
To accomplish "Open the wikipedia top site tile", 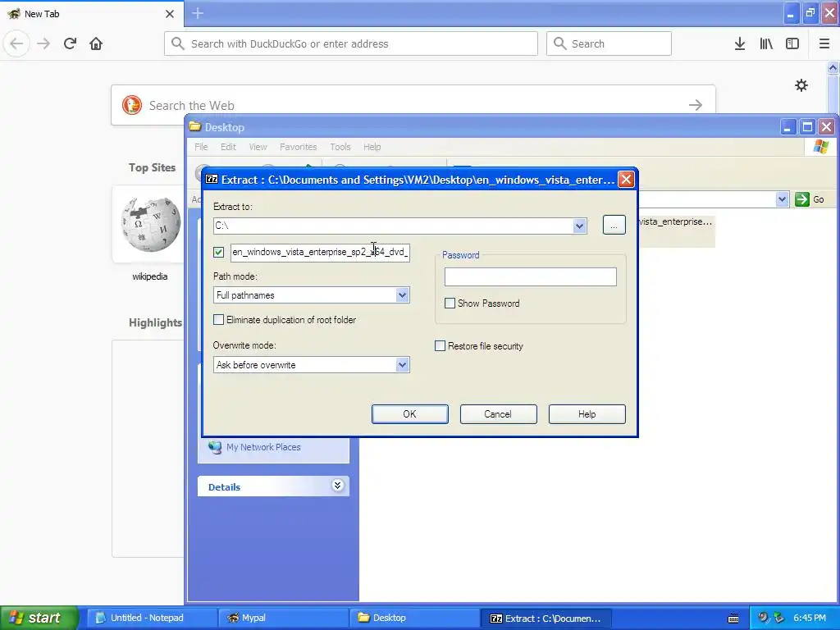I will tap(151, 224).
